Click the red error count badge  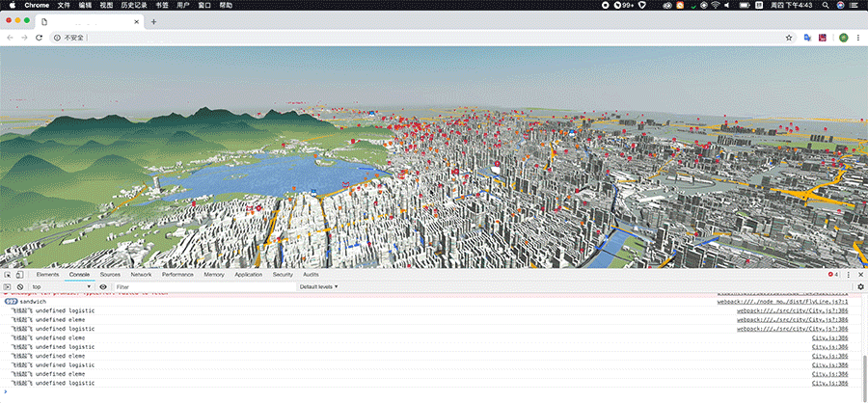pos(833,275)
